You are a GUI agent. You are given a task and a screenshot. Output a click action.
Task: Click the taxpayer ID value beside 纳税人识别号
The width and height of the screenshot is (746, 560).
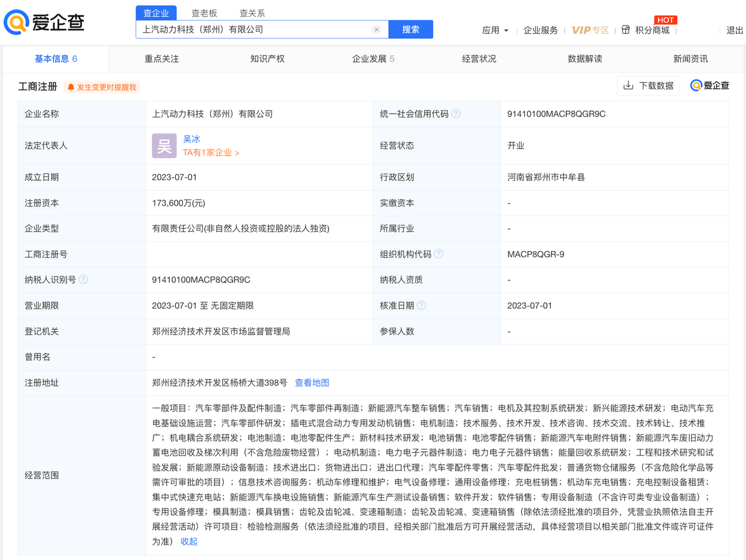(x=201, y=280)
